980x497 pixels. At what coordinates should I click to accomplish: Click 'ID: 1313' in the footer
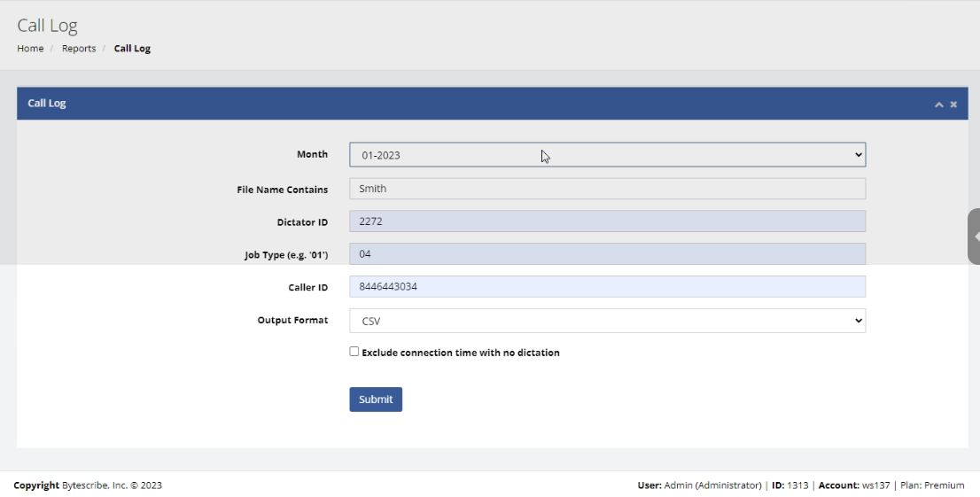coord(790,485)
